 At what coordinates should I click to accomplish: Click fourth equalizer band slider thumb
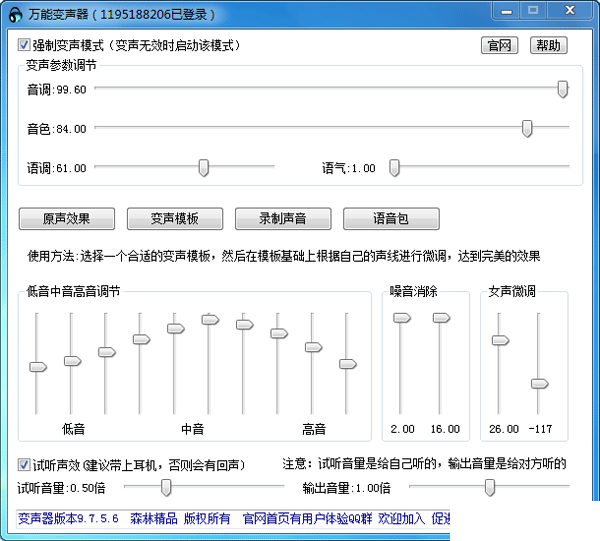(x=141, y=339)
